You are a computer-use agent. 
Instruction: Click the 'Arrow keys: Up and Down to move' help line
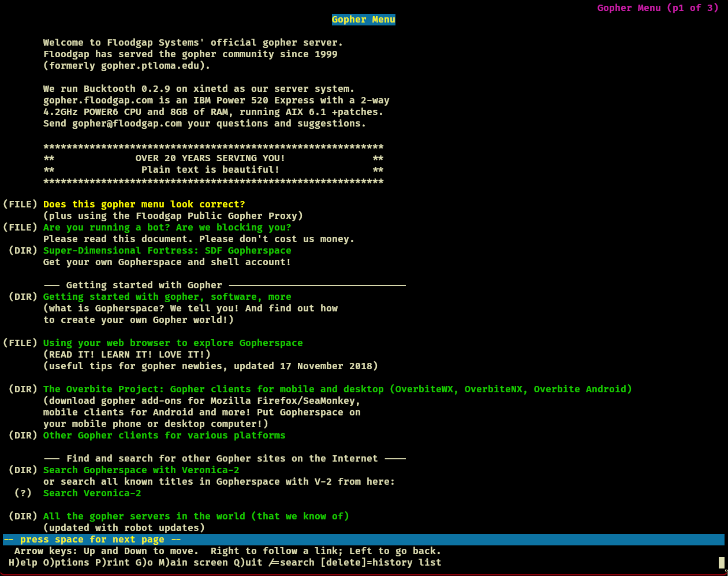click(x=228, y=551)
